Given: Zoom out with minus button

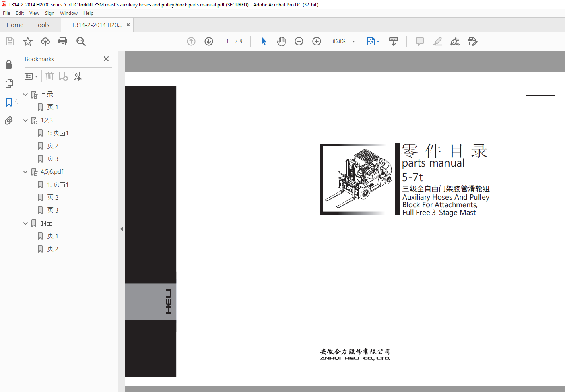Looking at the screenshot, I should (299, 41).
